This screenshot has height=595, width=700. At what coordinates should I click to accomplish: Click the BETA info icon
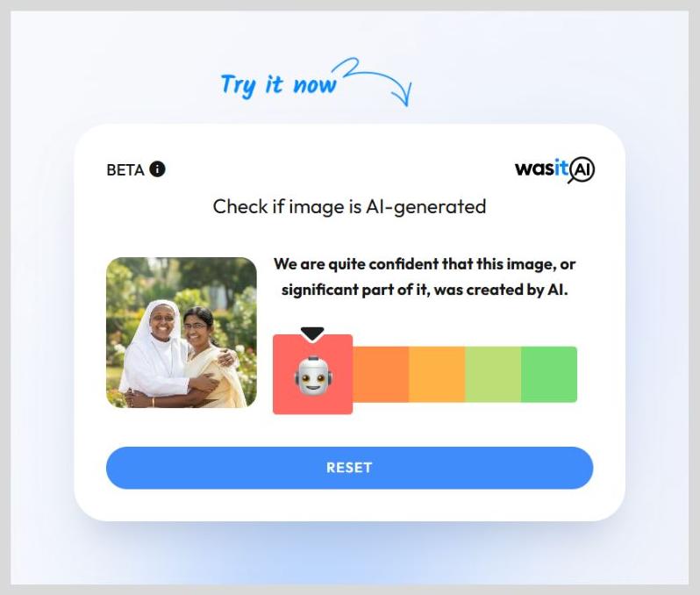157,169
